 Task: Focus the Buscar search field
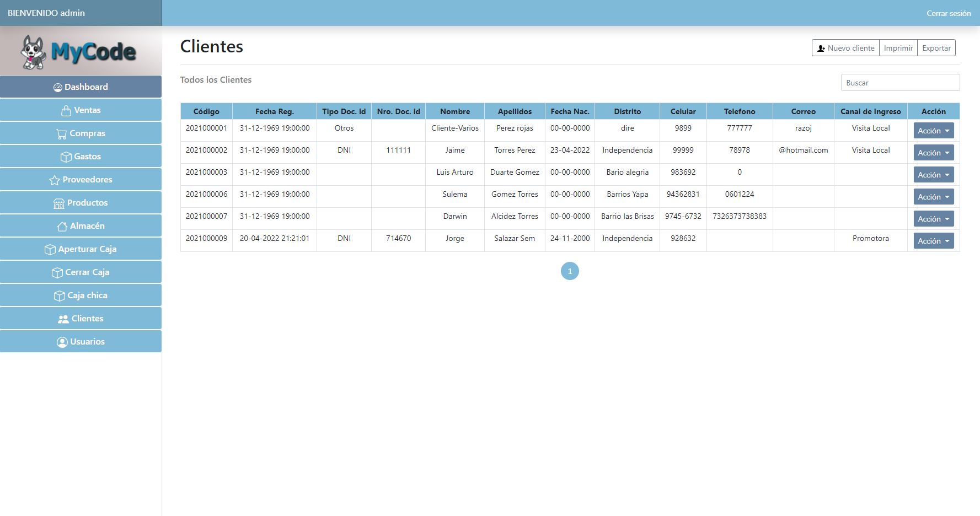point(900,83)
